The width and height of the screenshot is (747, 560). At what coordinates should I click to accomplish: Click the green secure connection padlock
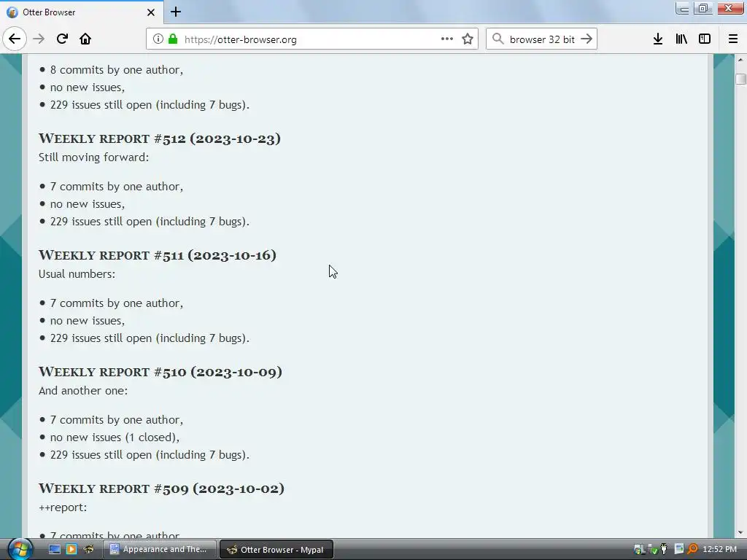pos(173,39)
